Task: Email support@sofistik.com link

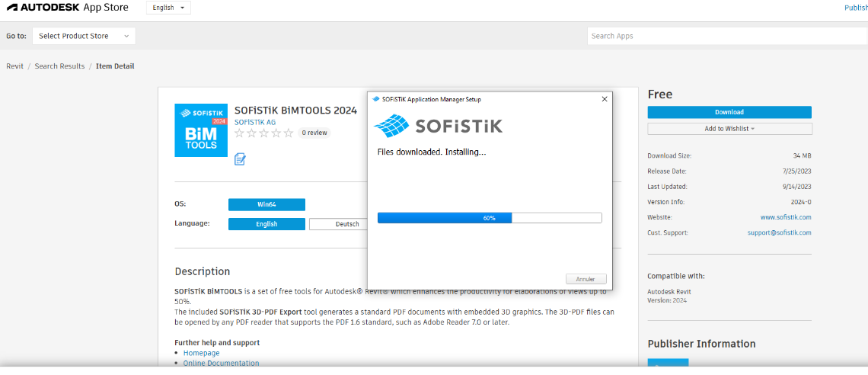Action: coord(780,232)
